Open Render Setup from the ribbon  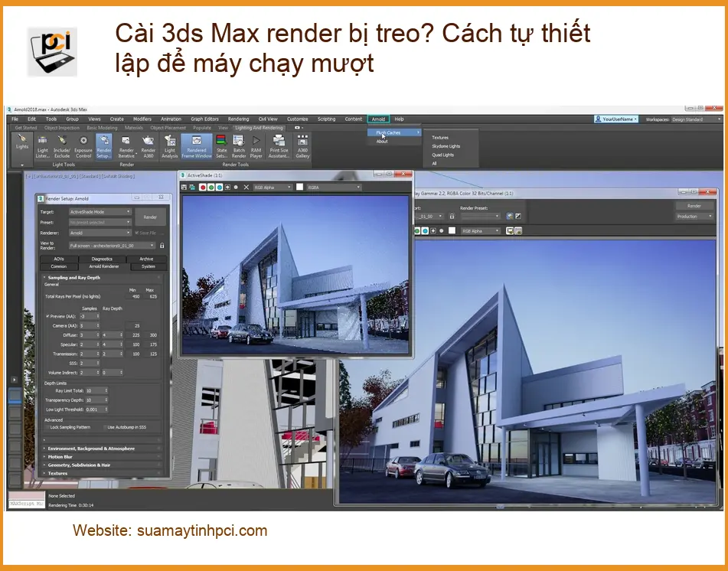pyautogui.click(x=103, y=146)
